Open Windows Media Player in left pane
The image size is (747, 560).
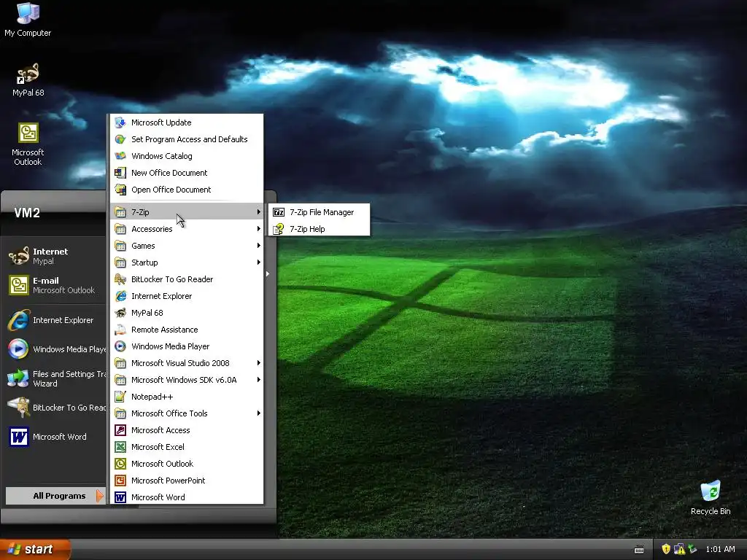coord(55,349)
